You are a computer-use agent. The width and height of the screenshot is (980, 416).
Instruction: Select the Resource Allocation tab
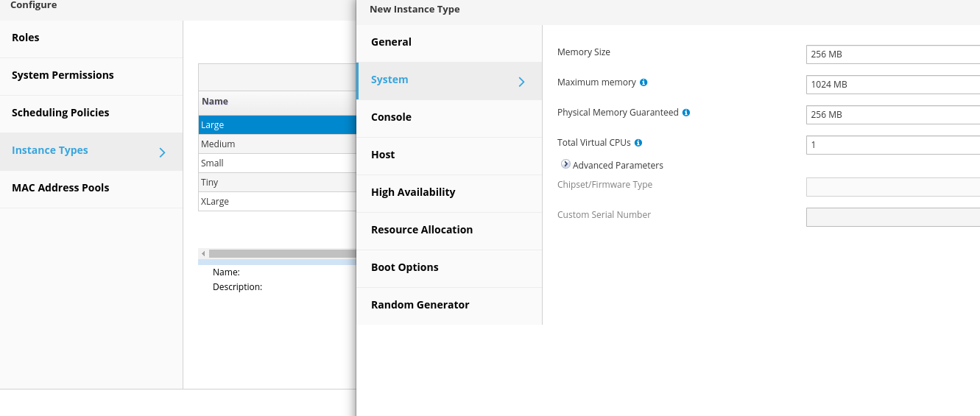422,230
